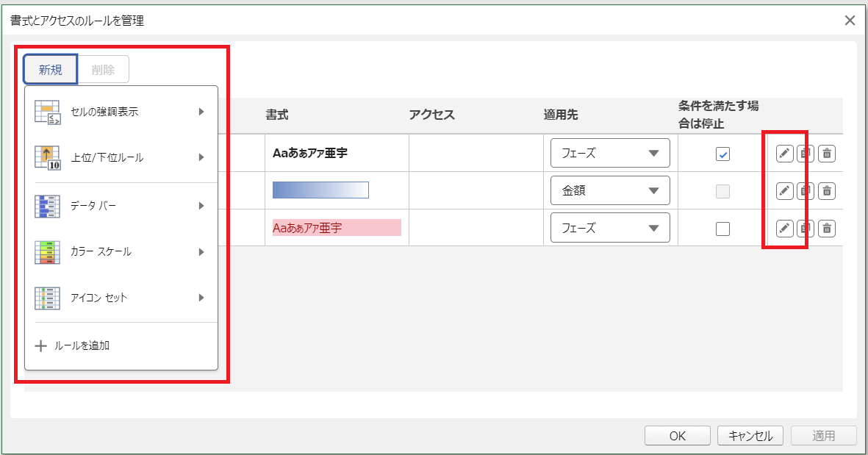
Task: Expand the 上位/下位ルール submenu arrow
Action: [x=201, y=158]
